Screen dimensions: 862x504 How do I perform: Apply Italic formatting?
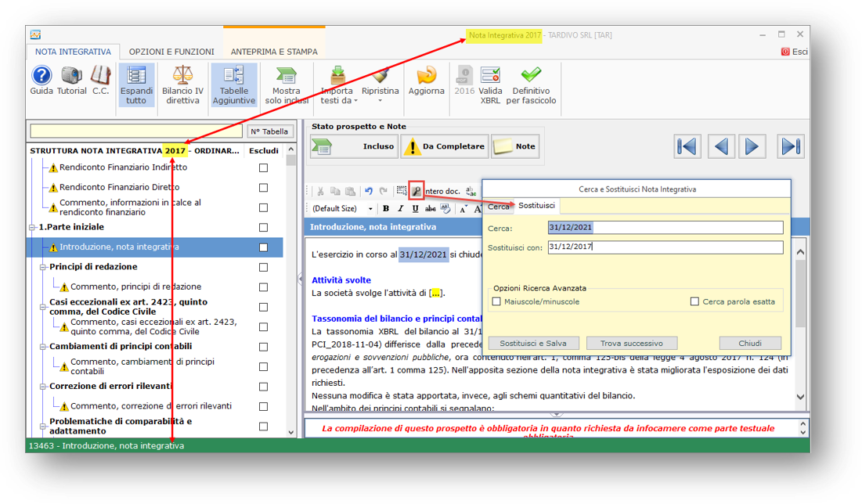point(400,208)
